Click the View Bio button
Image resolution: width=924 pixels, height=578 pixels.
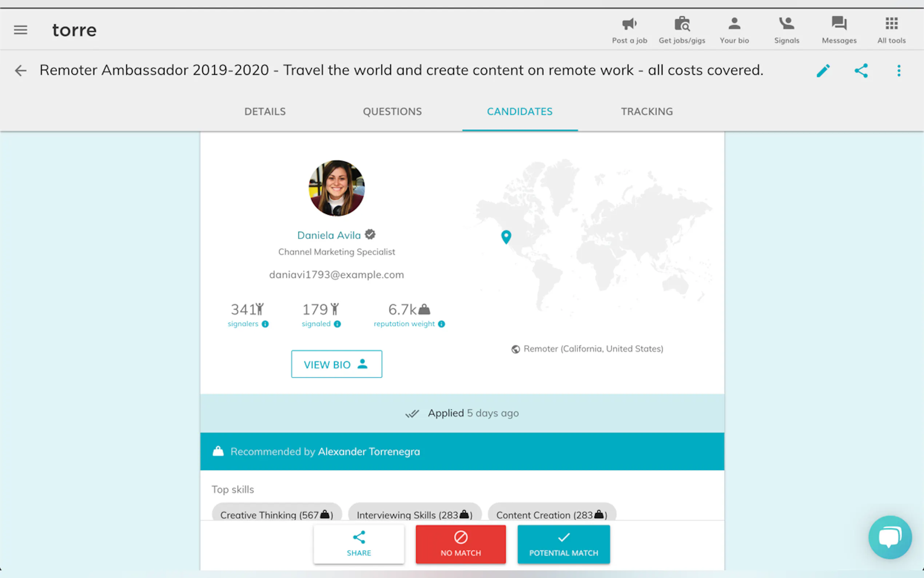336,364
